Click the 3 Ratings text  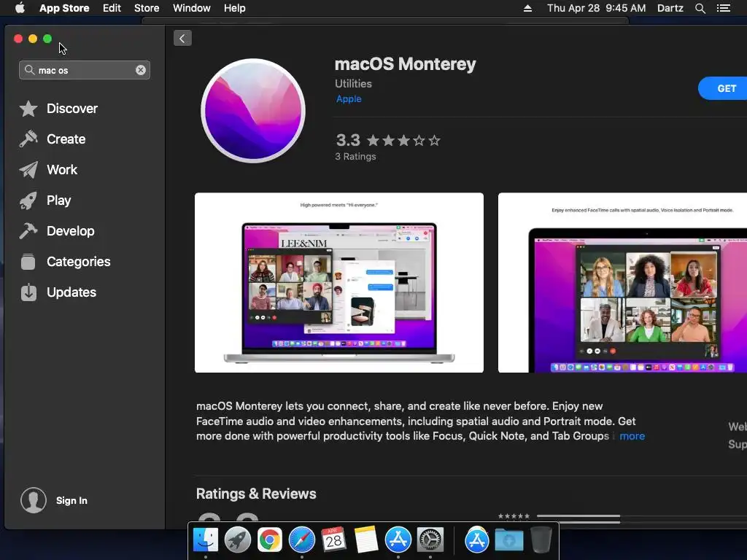click(x=355, y=156)
